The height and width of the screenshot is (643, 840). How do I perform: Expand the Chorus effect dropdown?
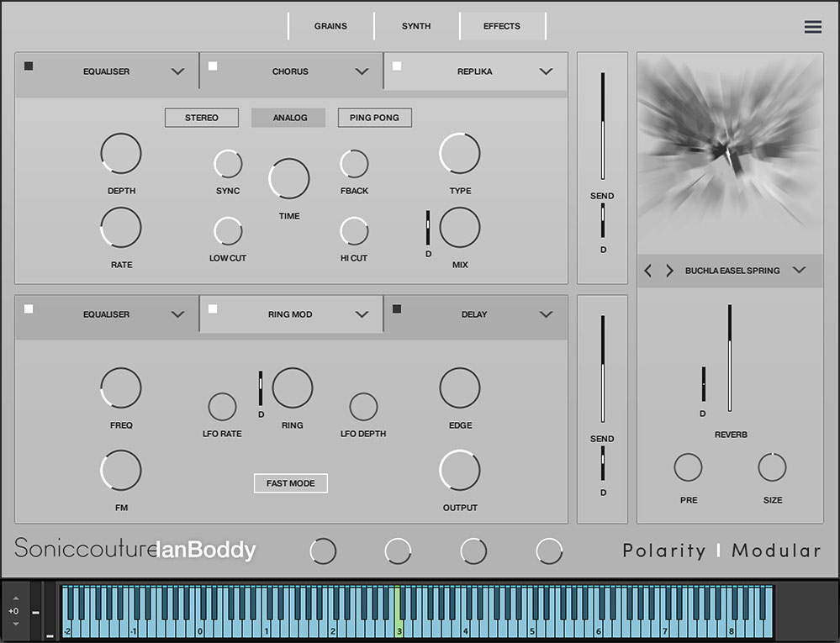[362, 72]
